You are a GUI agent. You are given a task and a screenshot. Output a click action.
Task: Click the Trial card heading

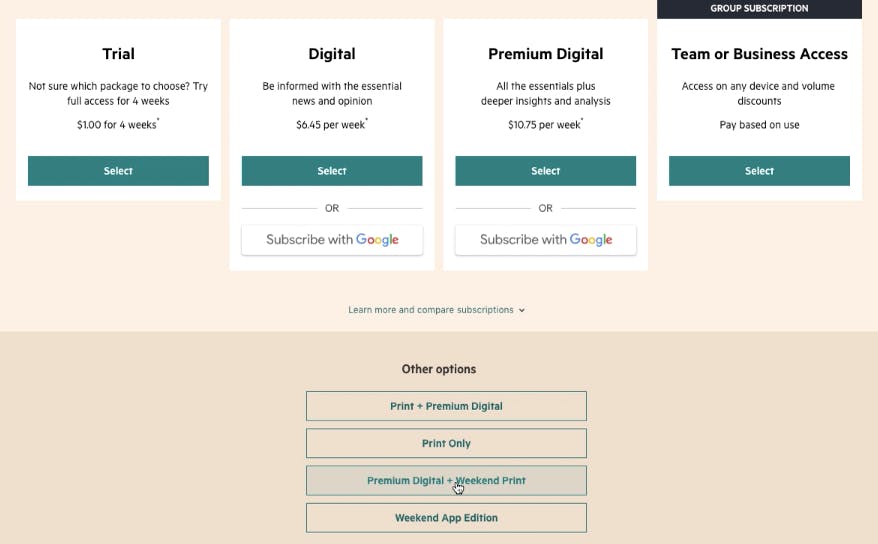pyautogui.click(x=118, y=54)
